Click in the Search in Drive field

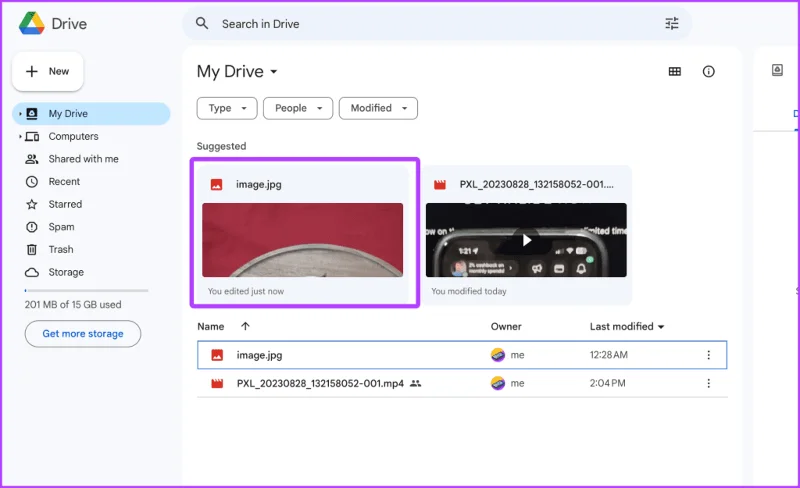437,23
